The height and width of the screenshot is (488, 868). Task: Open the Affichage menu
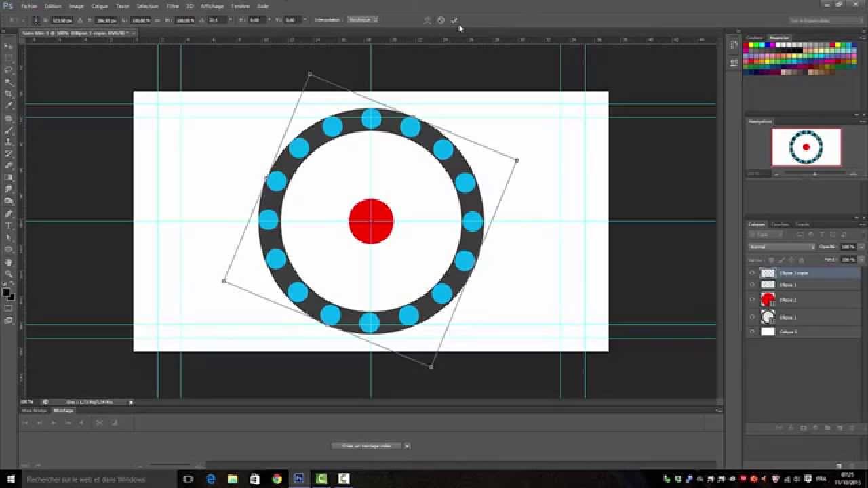[x=212, y=6]
